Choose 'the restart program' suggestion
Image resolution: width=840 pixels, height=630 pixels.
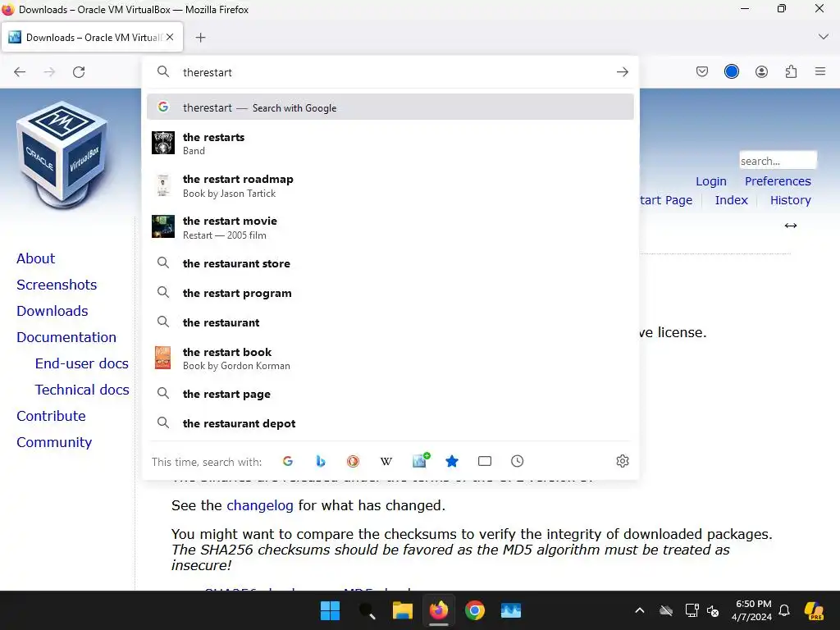390,293
